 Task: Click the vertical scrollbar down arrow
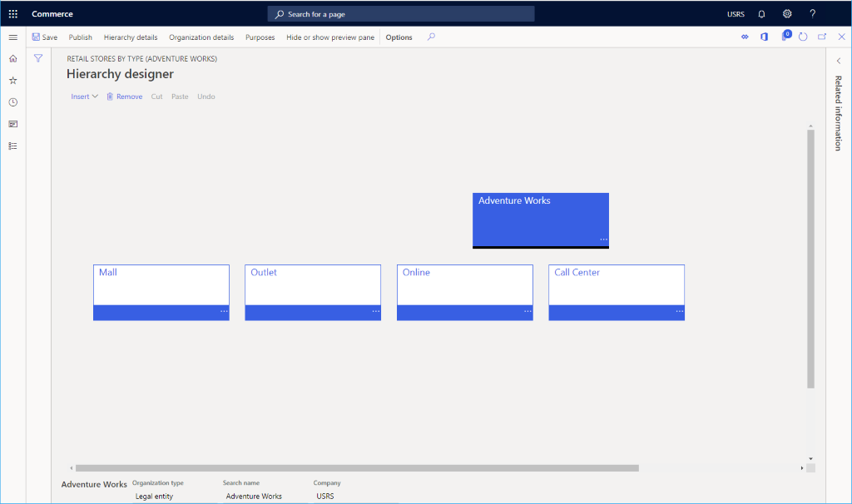click(x=810, y=459)
